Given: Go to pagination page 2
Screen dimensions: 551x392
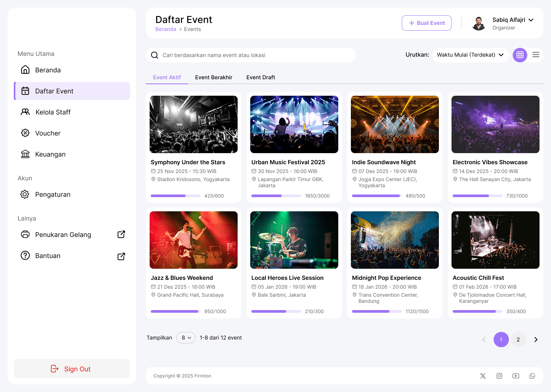Looking at the screenshot, I should 518,340.
